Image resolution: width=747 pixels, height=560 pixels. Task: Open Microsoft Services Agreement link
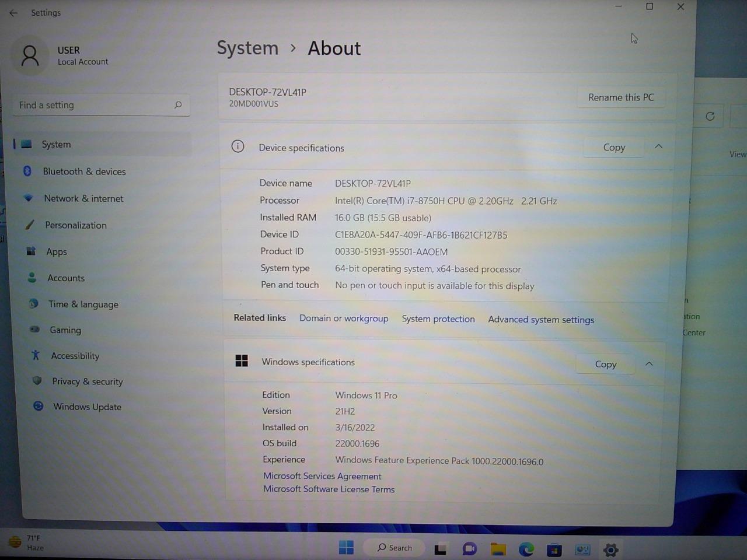click(x=322, y=476)
